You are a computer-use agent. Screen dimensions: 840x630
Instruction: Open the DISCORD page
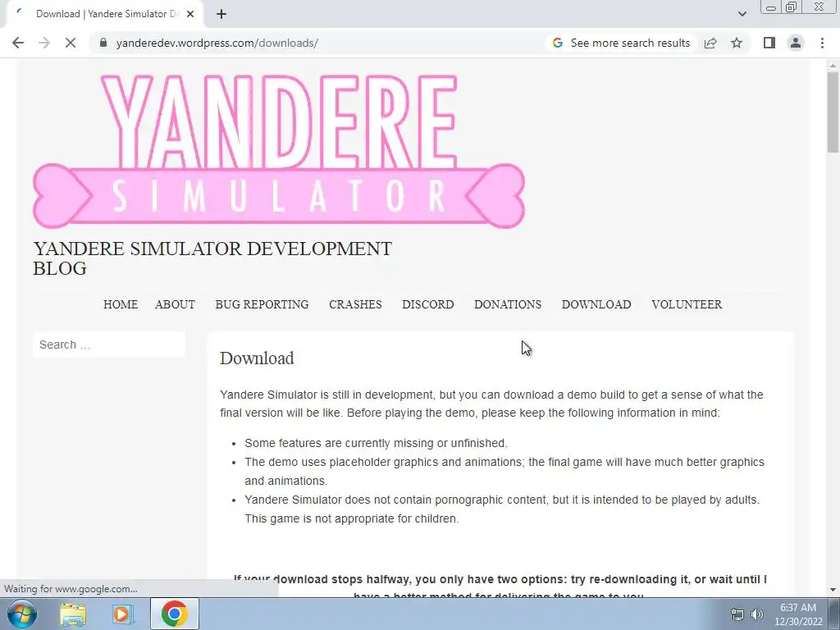click(428, 304)
